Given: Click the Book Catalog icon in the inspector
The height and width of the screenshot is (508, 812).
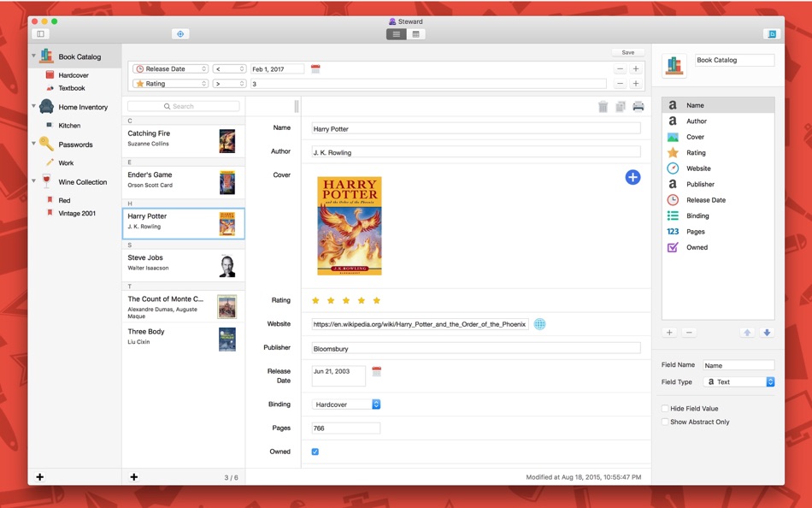Looking at the screenshot, I should tap(674, 66).
